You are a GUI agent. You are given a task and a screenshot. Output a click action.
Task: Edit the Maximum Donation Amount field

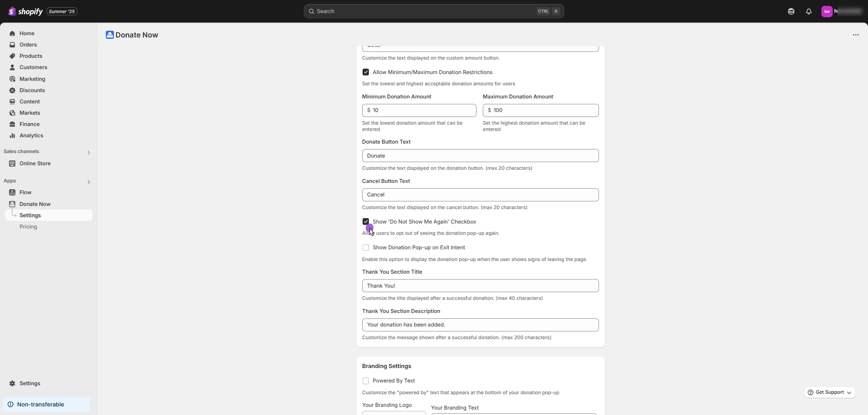click(541, 110)
